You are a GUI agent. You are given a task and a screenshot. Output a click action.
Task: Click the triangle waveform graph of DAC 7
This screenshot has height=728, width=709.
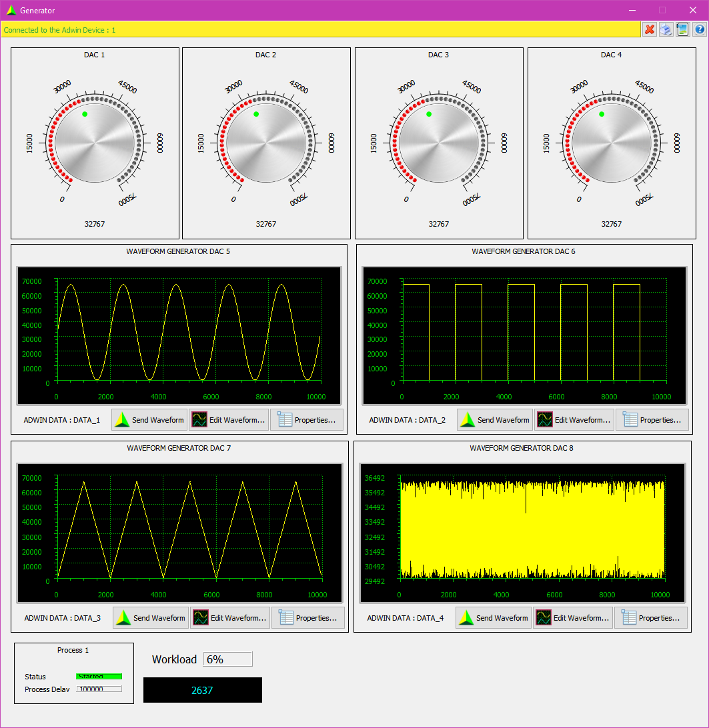[180, 533]
